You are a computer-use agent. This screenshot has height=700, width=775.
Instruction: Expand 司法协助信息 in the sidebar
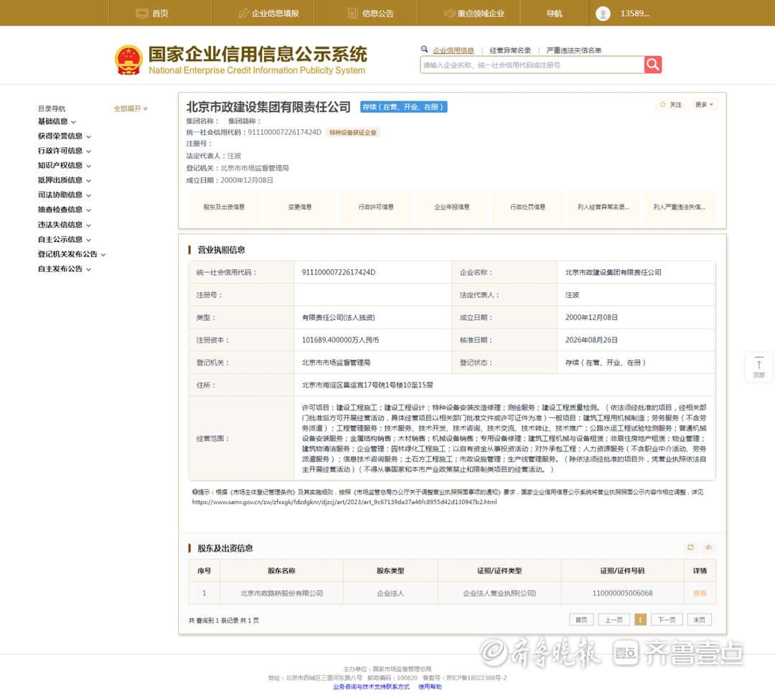(x=65, y=195)
